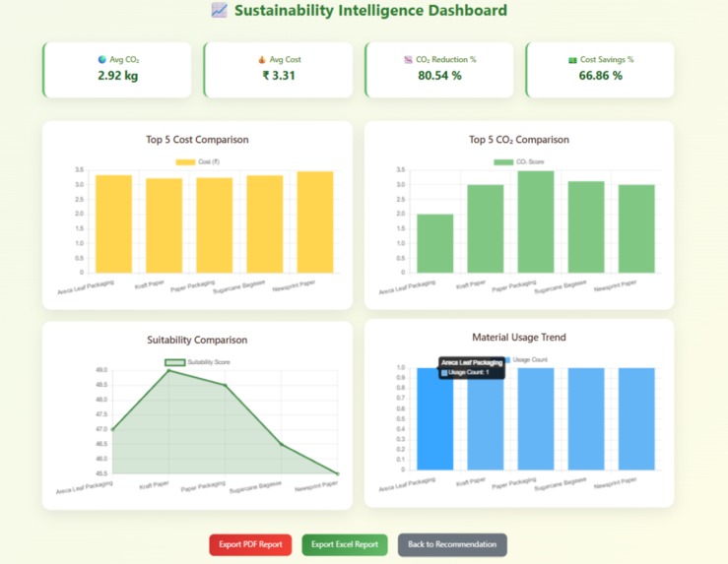This screenshot has width=728, height=564.
Task: Click the 'Sustainability Intelligence Dashboard' title
Action: coord(370,10)
